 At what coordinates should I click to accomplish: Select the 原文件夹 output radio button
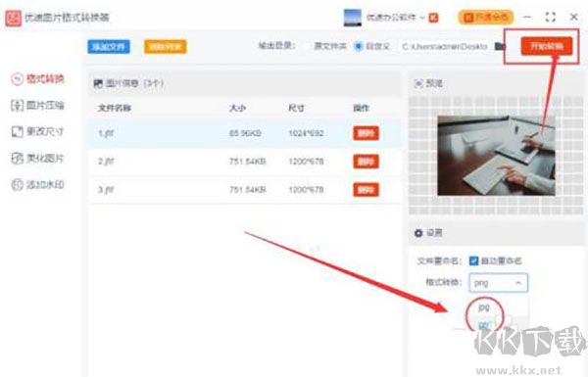coord(307,46)
